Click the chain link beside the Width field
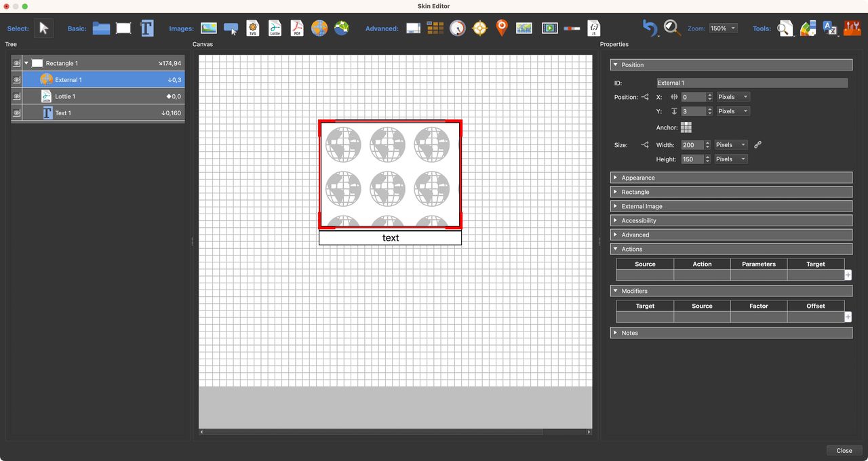868x461 pixels. click(x=757, y=144)
